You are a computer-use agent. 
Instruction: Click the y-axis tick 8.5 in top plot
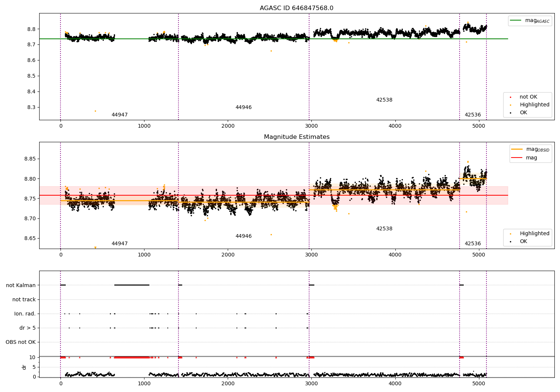(x=32, y=76)
